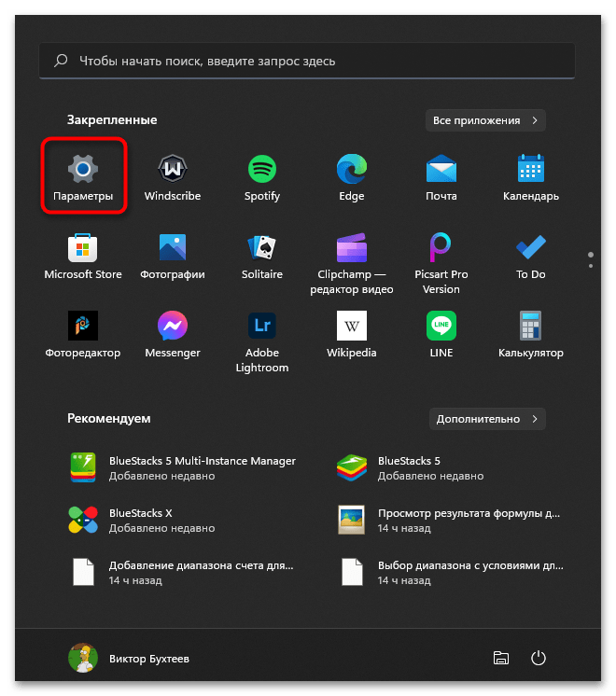Screen dimensions: 616x696
Task: Click the Все приложения button
Action: pos(485,120)
